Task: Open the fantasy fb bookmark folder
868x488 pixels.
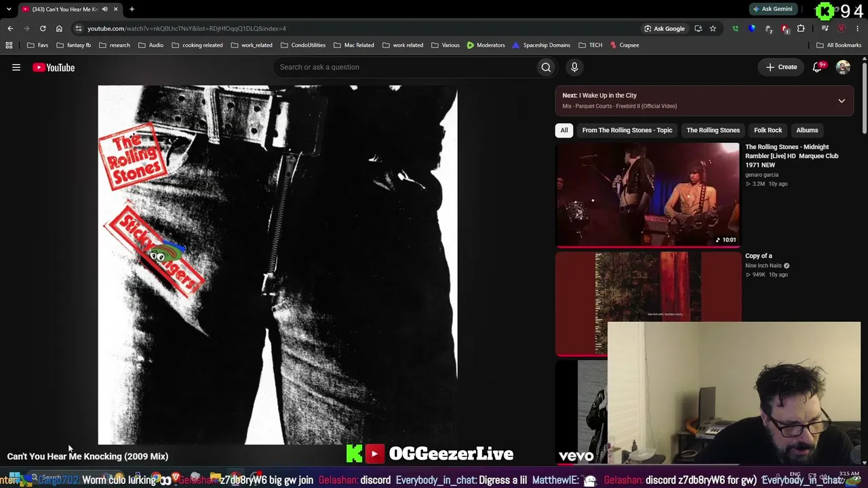Action: click(x=73, y=45)
